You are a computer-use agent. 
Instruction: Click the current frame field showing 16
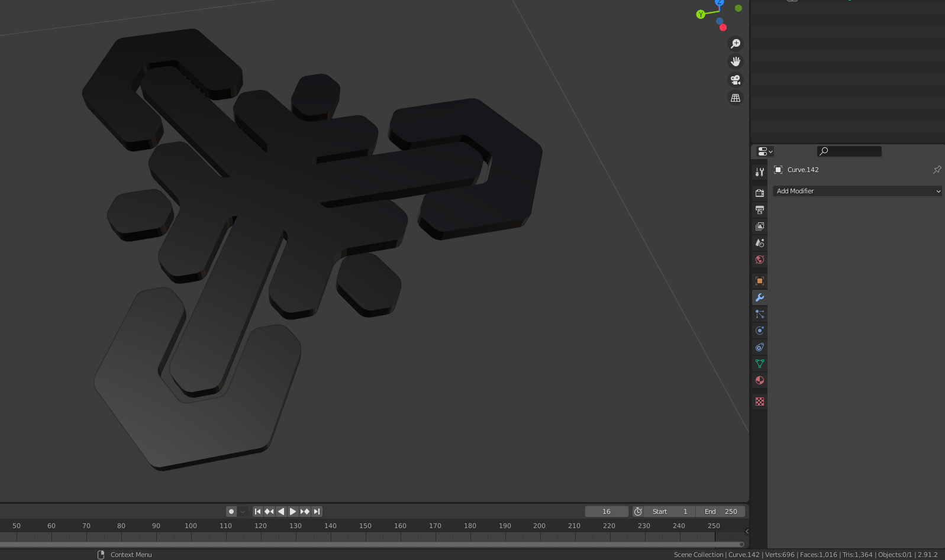(x=606, y=512)
